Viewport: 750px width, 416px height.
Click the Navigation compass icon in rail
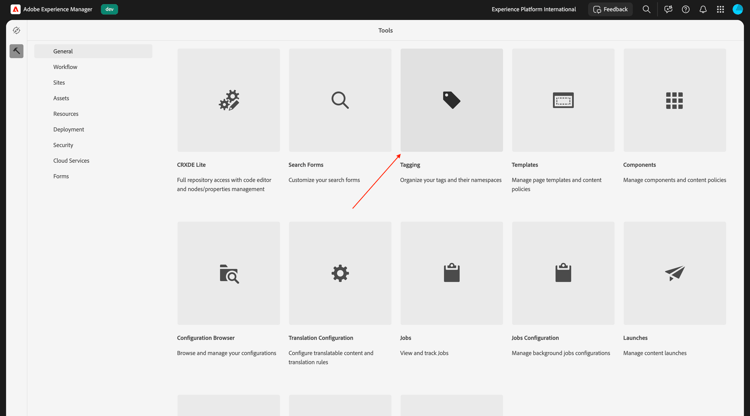click(x=16, y=30)
